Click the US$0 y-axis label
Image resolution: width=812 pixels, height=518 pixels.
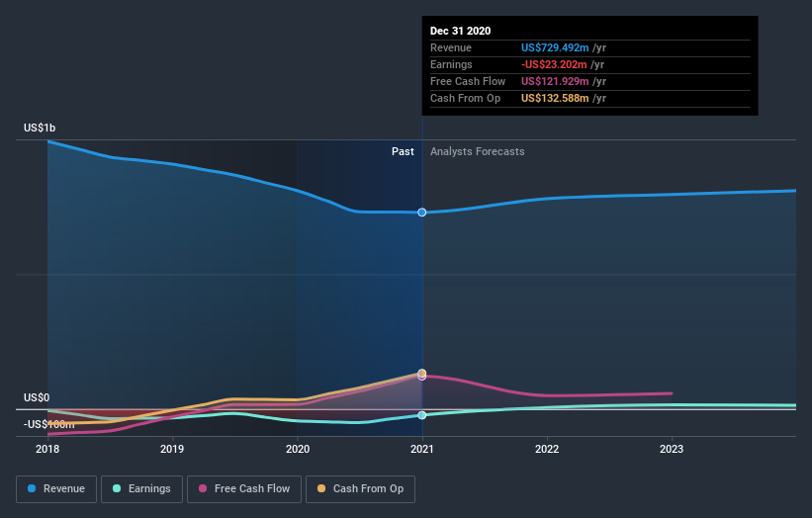(x=37, y=397)
